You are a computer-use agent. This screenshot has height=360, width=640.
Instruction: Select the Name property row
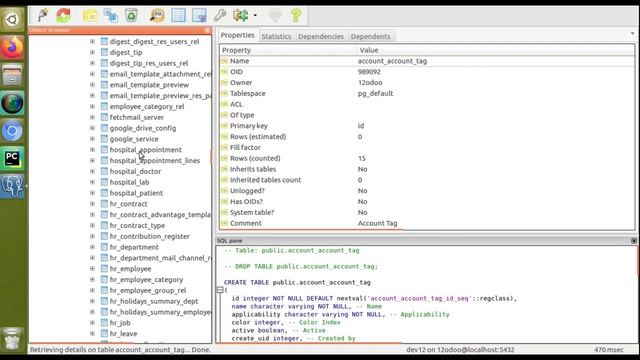[x=427, y=61]
